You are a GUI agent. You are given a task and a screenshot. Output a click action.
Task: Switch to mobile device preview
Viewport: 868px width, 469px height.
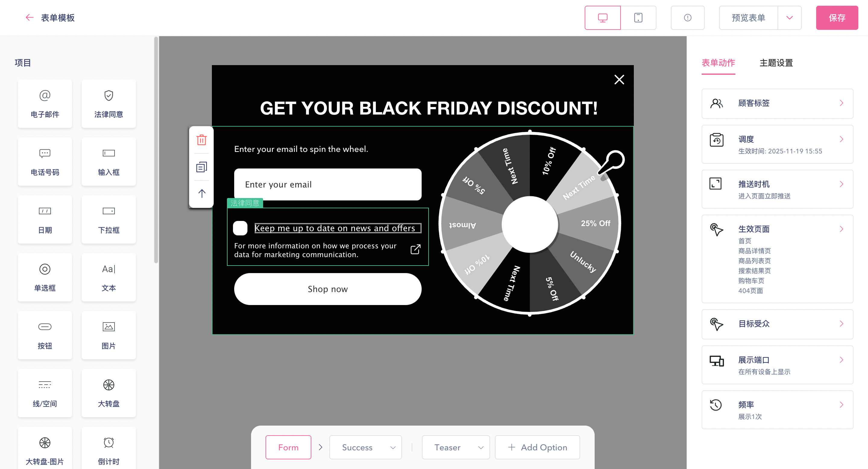pos(638,18)
